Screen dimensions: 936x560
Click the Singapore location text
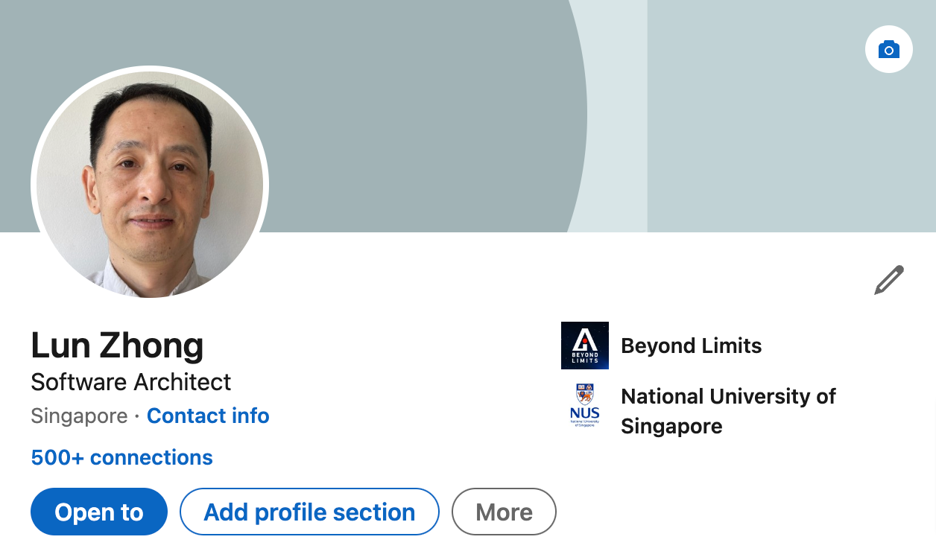[79, 416]
